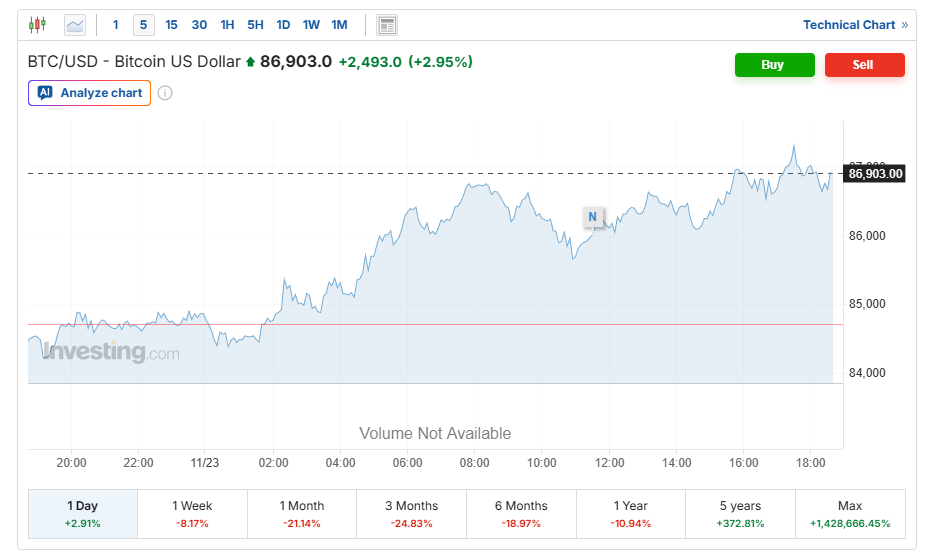
Task: Switch to the area chart icon
Action: (75, 25)
